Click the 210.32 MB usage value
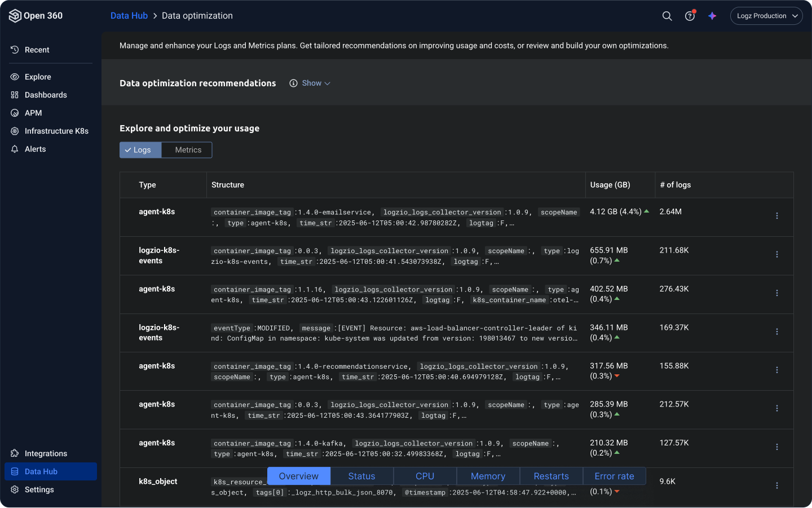 pyautogui.click(x=609, y=443)
